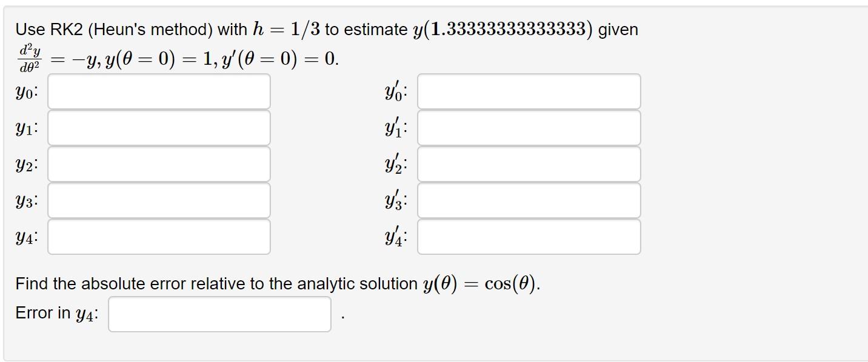
Task: Select the y'3 input box
Action: 528,200
